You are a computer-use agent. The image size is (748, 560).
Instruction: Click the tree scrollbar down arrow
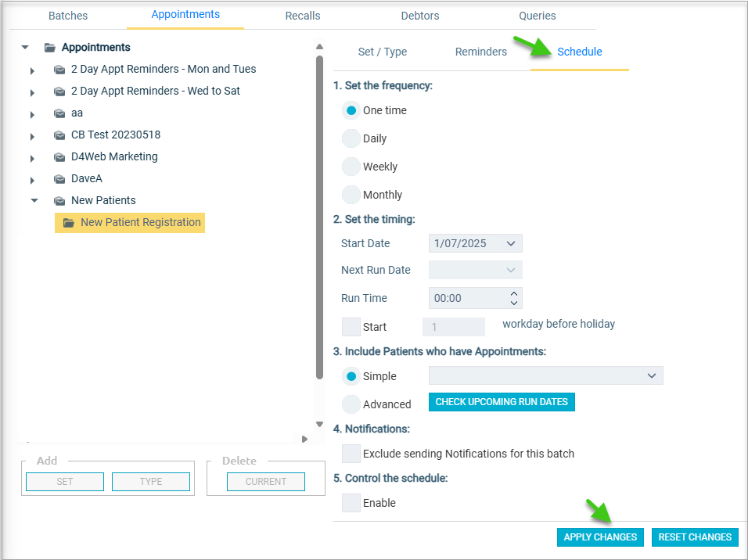point(319,424)
